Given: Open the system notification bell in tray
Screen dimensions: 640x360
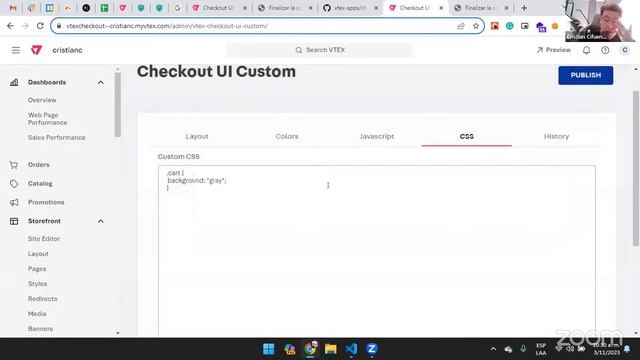Looking at the screenshot, I should pyautogui.click(x=627, y=349).
